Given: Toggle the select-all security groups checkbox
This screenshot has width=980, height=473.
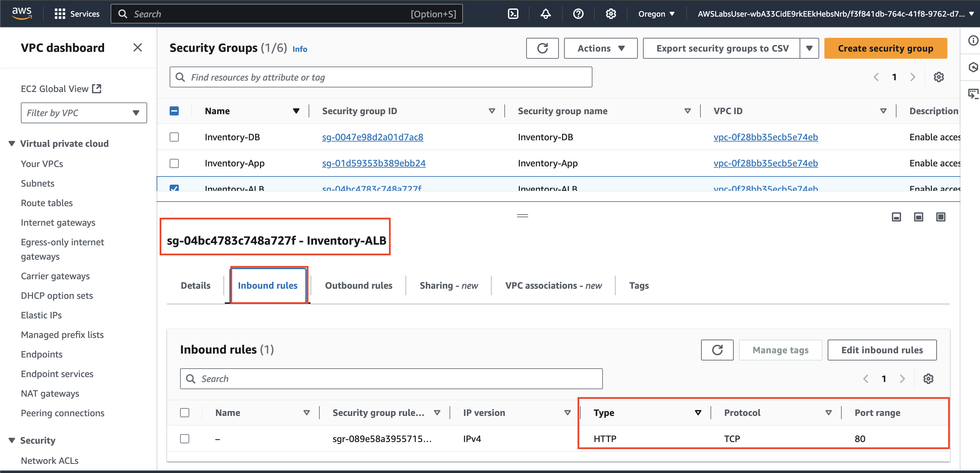Looking at the screenshot, I should click(174, 111).
